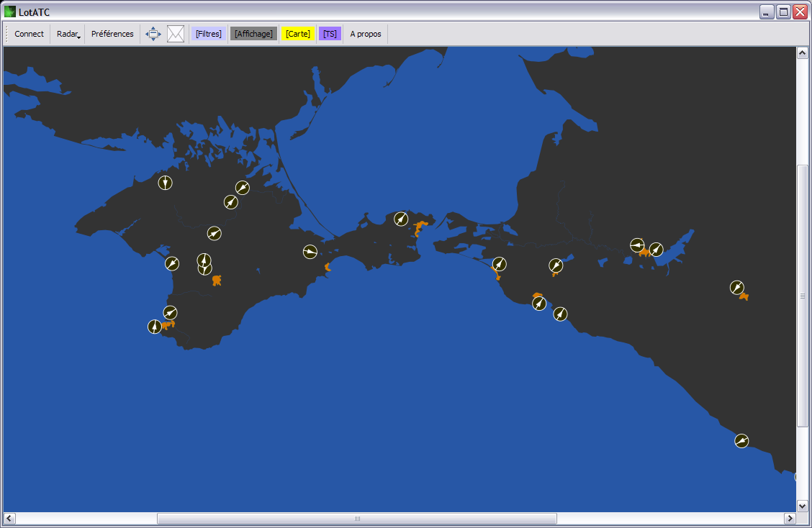
Task: Toggle the [Filtres] panel
Action: pyautogui.click(x=209, y=34)
